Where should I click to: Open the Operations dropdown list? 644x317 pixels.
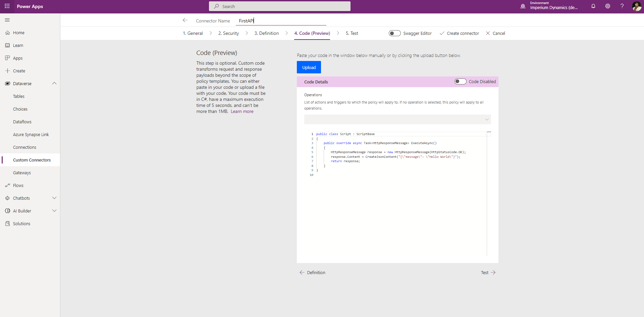click(x=397, y=120)
